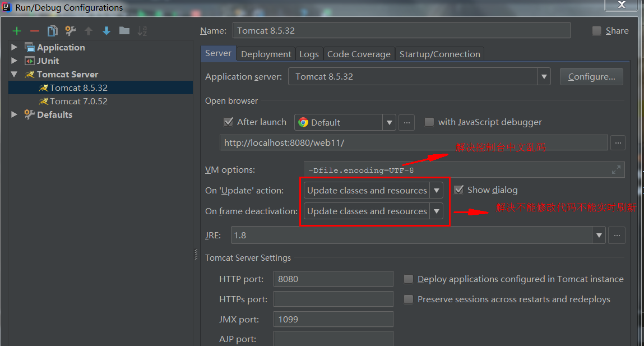Close the Run/Debug Configurations dialog
644x346 pixels.
622,4
